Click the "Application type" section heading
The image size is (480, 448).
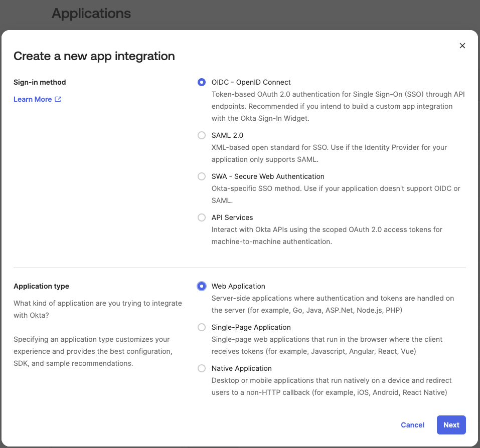coord(41,286)
